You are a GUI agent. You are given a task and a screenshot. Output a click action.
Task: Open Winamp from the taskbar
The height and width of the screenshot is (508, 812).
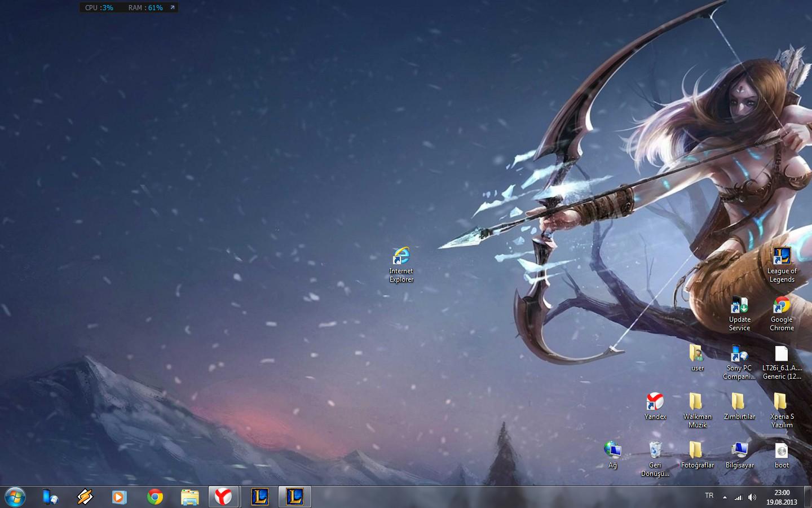(85, 497)
